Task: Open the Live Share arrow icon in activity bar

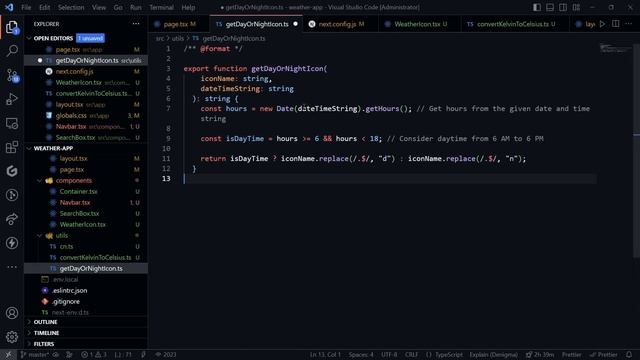Action: (x=12, y=219)
